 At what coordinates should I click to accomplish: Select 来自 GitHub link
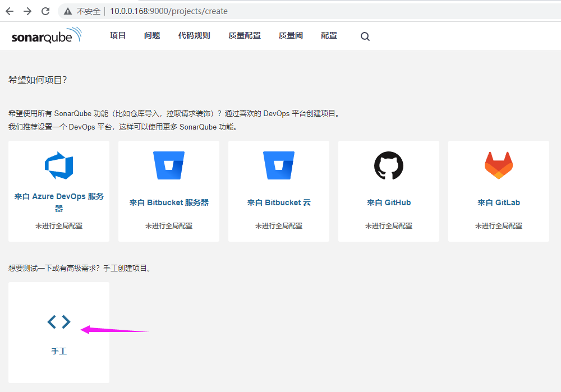coord(389,202)
